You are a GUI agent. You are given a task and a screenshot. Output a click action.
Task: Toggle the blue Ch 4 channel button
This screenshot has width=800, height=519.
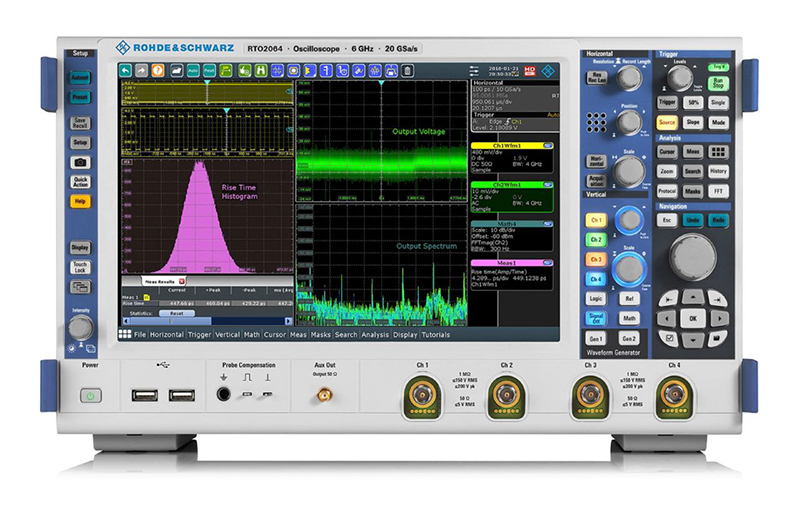point(596,279)
